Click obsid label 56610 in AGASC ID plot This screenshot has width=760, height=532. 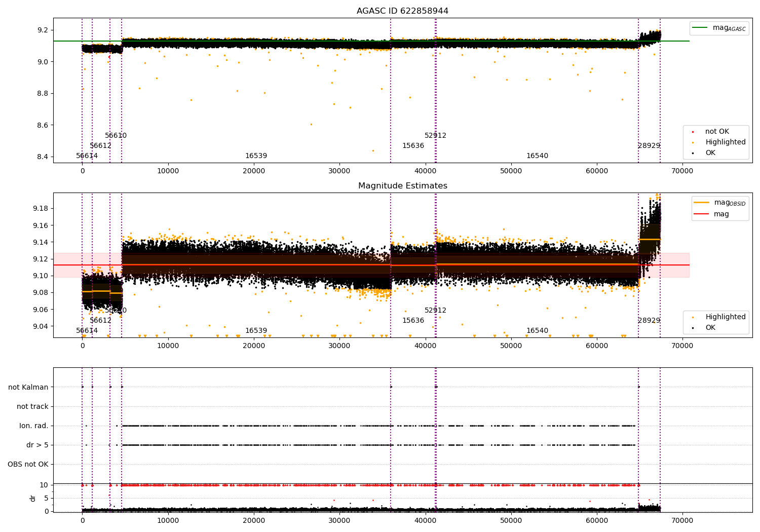pos(116,136)
